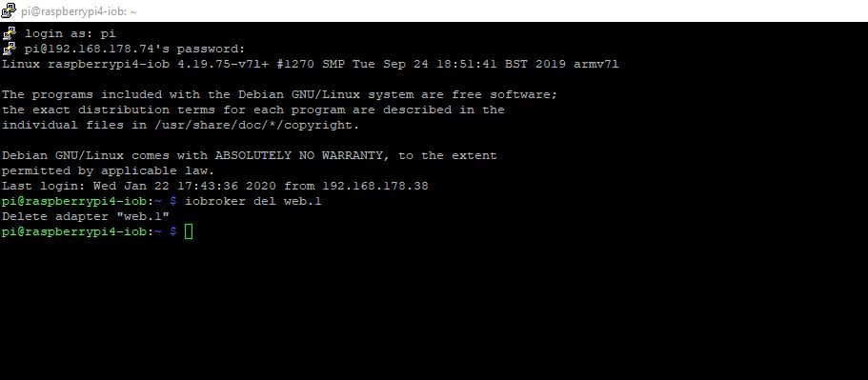Click the build date "Tue Sep 24 18:51:41"
The image size is (868, 380).
(424, 64)
